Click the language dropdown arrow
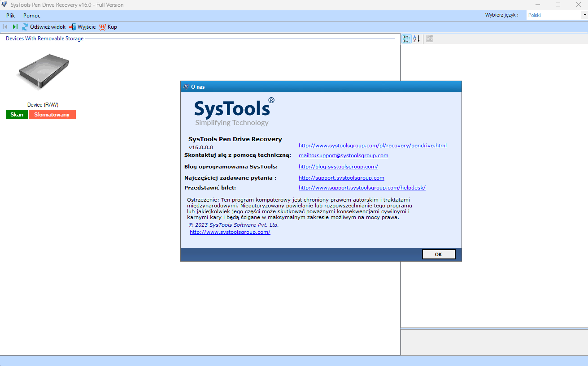 click(x=584, y=15)
